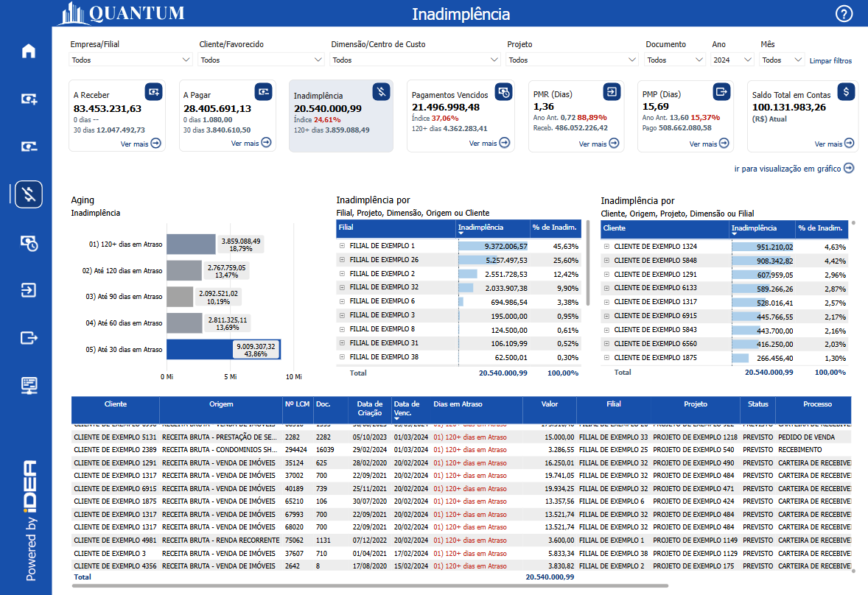
Task: Open overdue payments sidebar icon with clock
Action: tap(29, 242)
